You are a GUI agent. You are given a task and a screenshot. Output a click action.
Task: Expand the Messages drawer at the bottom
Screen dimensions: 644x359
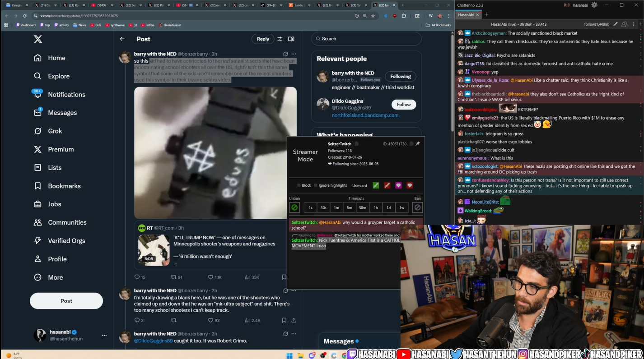(359, 341)
